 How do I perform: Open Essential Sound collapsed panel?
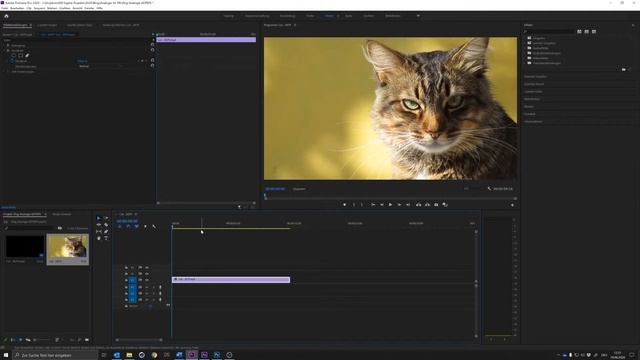pyautogui.click(x=534, y=84)
